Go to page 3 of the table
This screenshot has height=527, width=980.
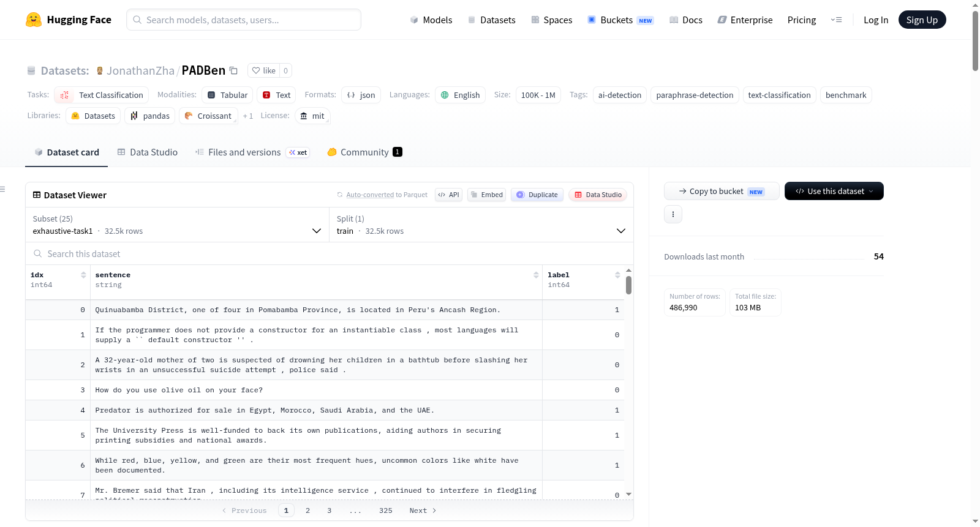(x=329, y=510)
